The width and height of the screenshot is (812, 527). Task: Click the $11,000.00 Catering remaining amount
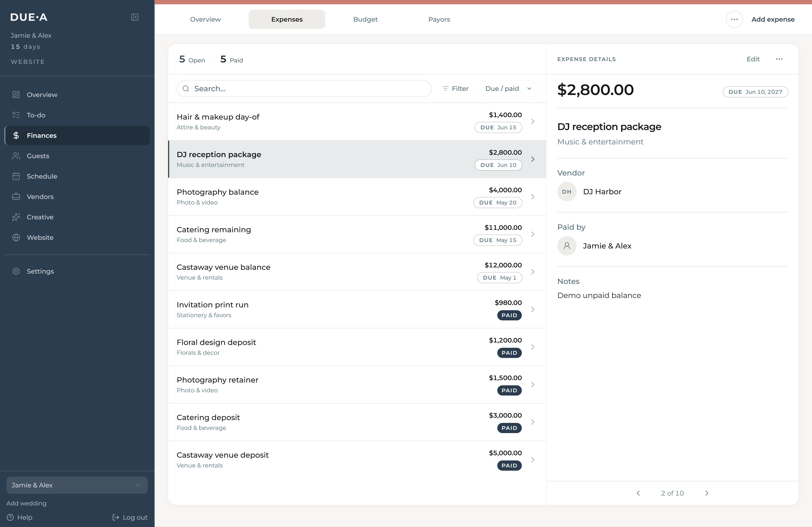503,228
